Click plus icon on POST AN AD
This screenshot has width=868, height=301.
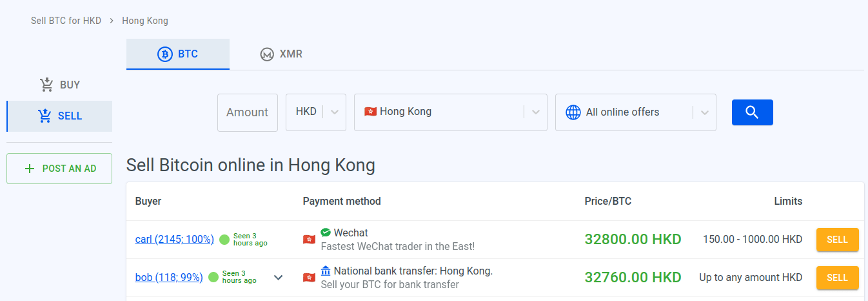(x=29, y=169)
